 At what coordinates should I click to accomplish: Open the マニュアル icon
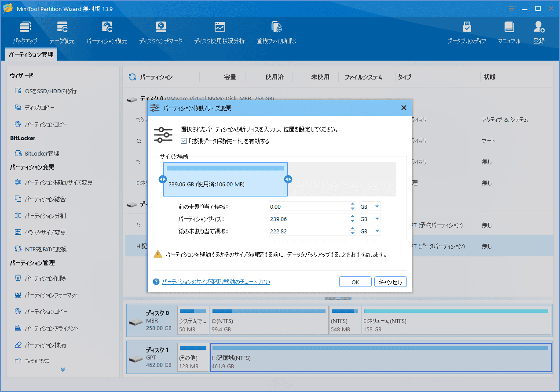[509, 32]
